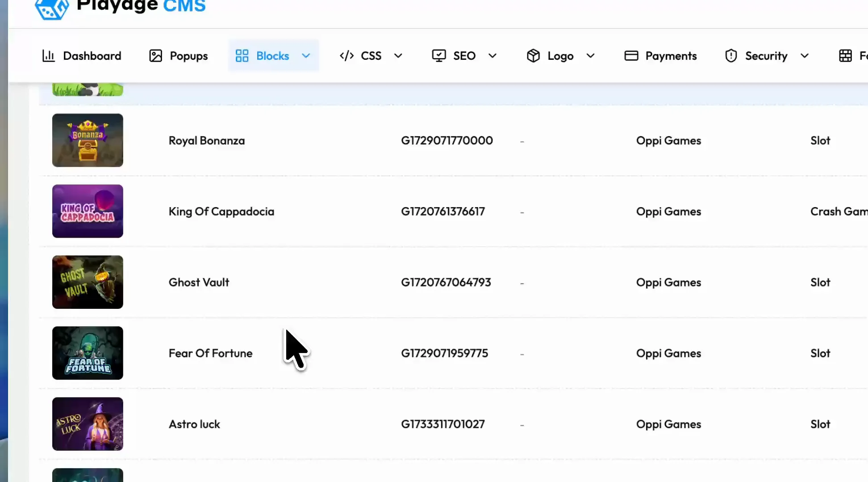The width and height of the screenshot is (868, 482).
Task: Click the CSS code brackets icon
Action: (346, 56)
